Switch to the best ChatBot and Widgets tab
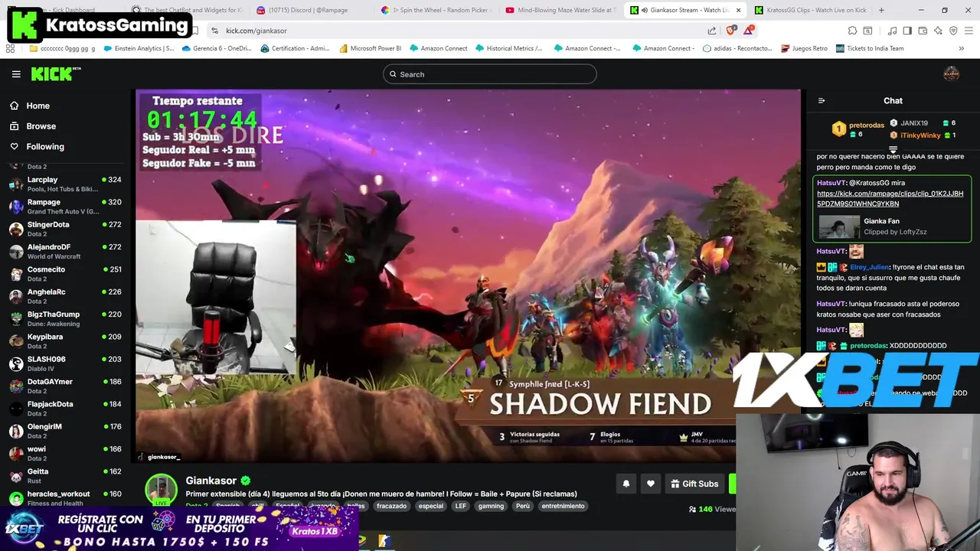Image resolution: width=980 pixels, height=551 pixels. tap(187, 10)
